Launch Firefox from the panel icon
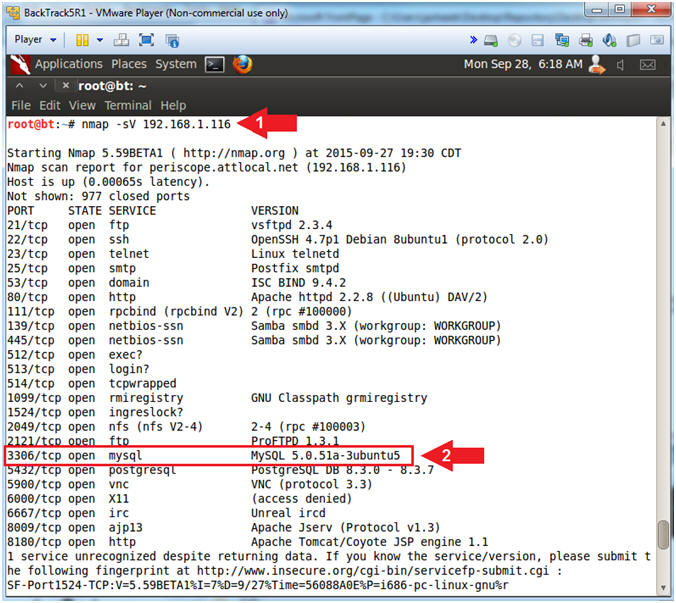 (242, 65)
